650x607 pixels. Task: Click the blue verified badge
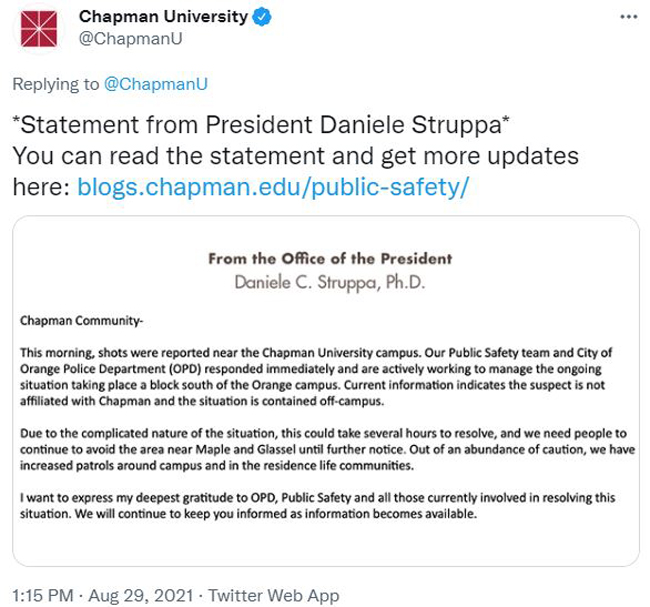click(262, 17)
